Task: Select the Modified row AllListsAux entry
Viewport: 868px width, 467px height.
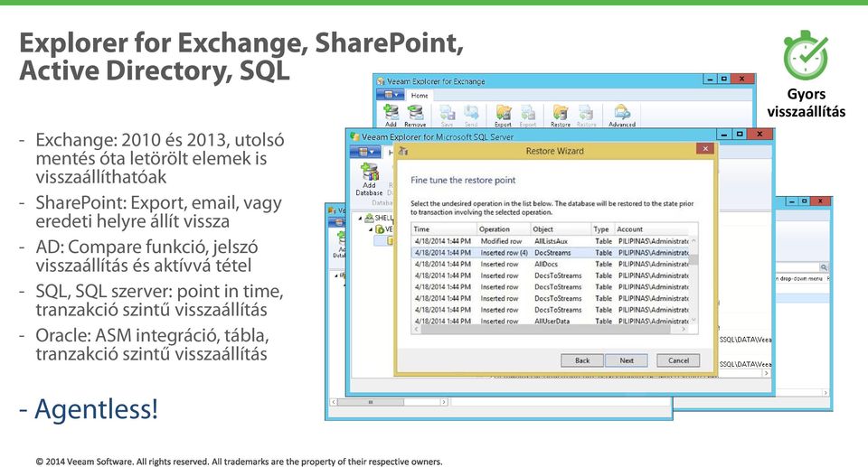Action: click(x=551, y=241)
